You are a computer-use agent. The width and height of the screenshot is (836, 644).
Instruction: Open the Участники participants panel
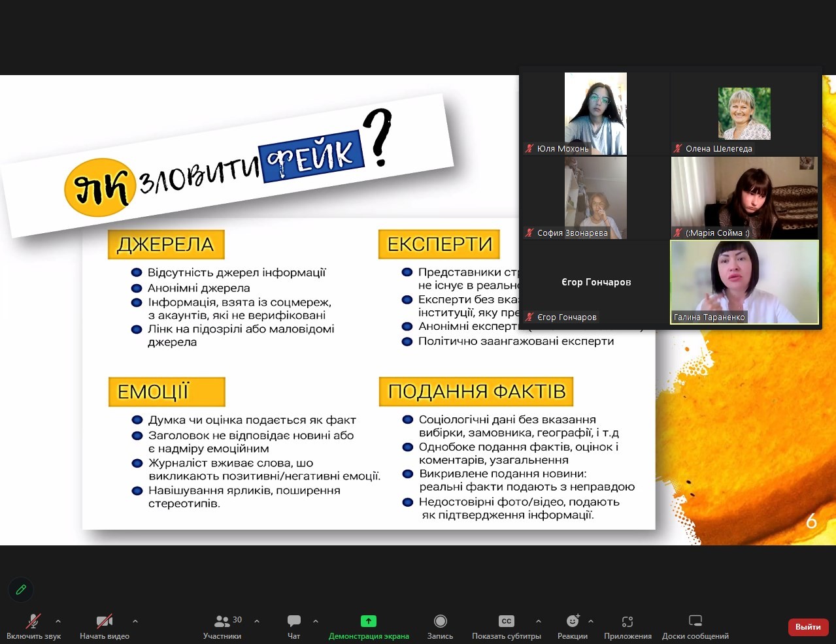tap(222, 626)
